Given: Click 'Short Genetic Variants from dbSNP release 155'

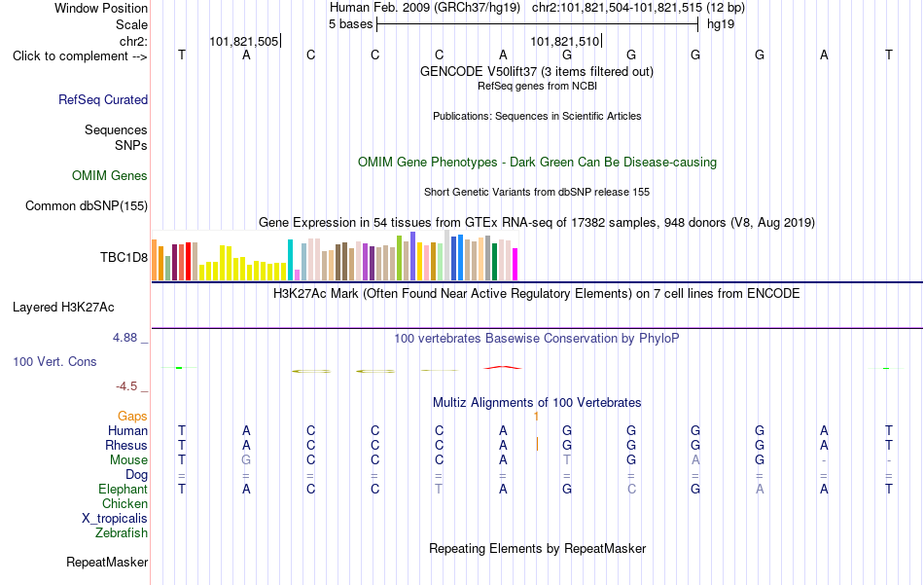Looking at the screenshot, I should coord(537,193).
